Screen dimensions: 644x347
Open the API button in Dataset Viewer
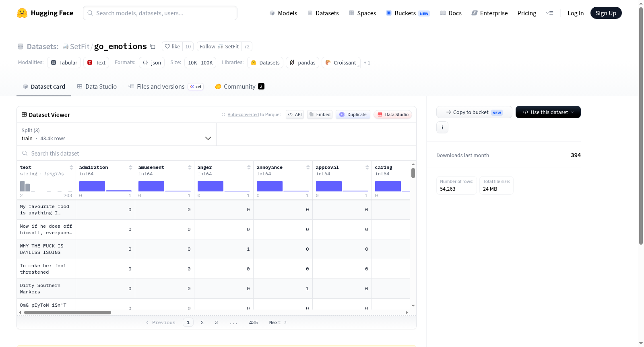pos(295,114)
